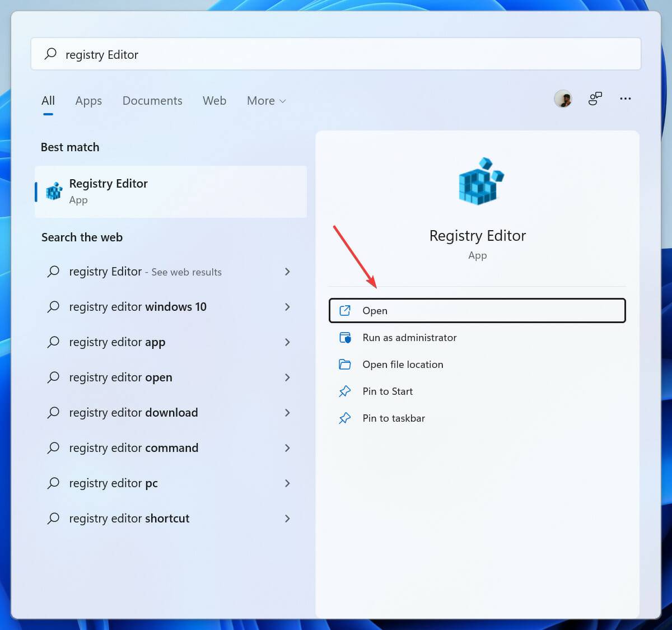Select 'registry editor pc' suggestion

[x=171, y=483]
